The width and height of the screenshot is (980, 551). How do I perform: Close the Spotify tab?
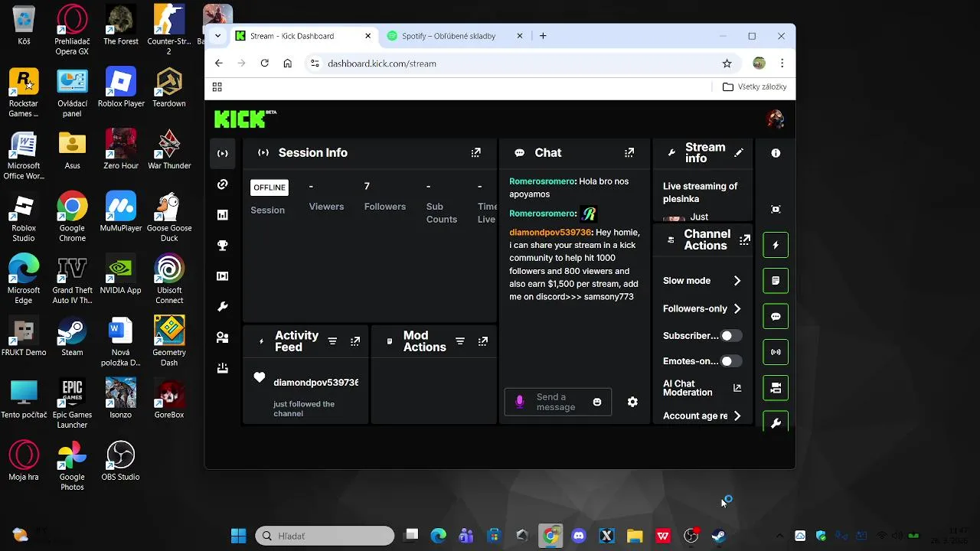click(x=520, y=36)
